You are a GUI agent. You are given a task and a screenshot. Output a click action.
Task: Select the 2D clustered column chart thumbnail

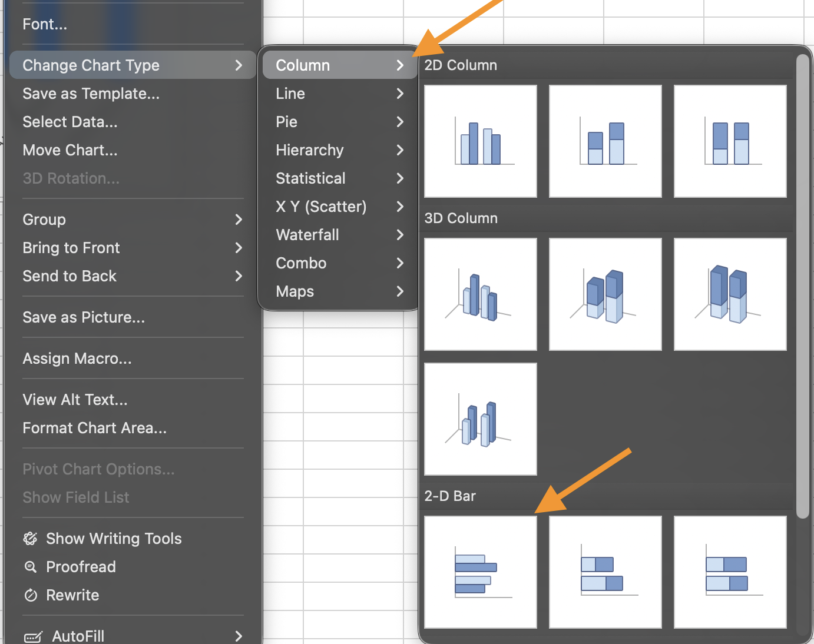[x=480, y=141]
